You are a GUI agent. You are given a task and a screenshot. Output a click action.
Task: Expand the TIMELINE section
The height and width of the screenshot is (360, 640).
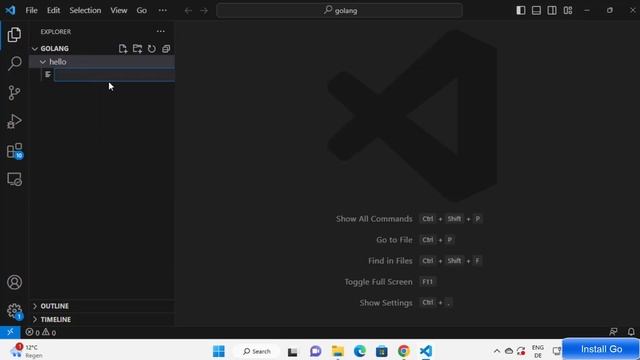56,319
